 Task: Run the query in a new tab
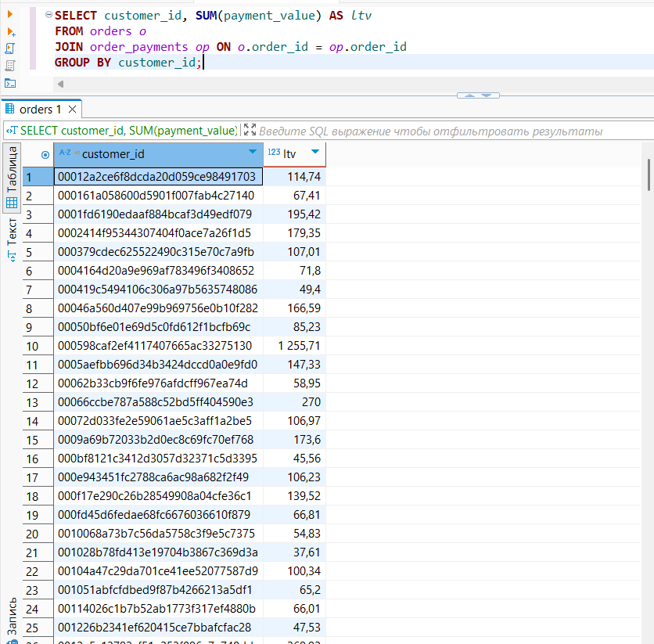coord(10,31)
